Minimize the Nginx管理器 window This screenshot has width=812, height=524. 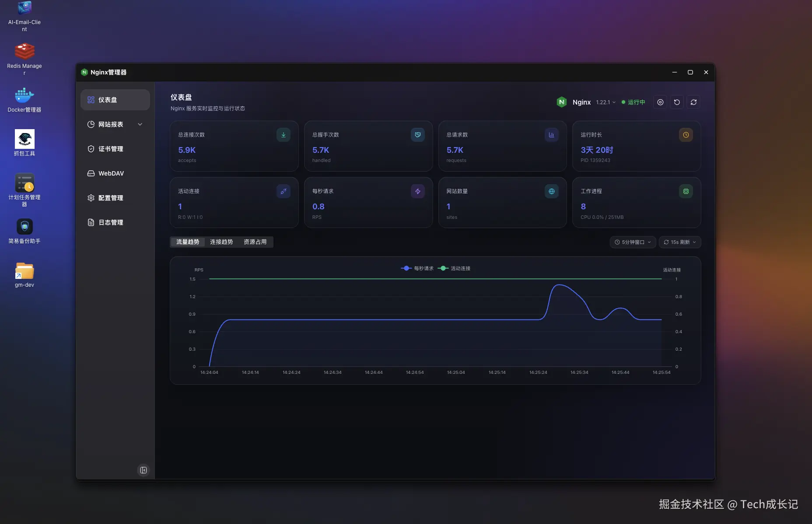(x=675, y=72)
